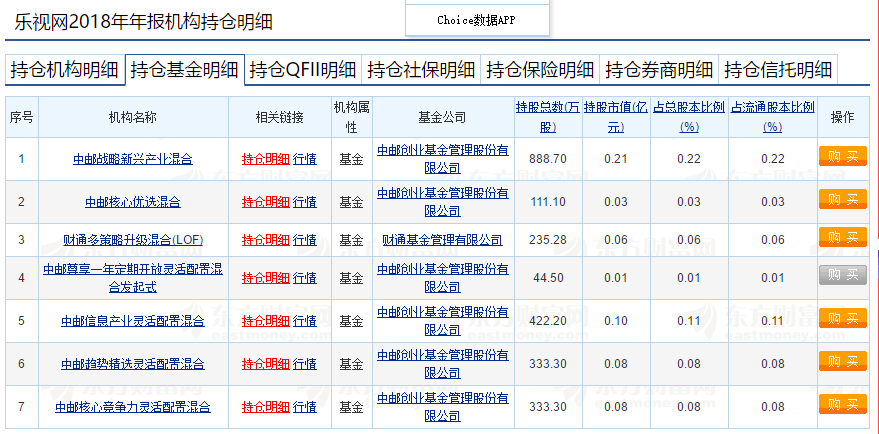
Task: Click 购买 for 中邮战略新兴产业混合
Action: click(x=843, y=156)
